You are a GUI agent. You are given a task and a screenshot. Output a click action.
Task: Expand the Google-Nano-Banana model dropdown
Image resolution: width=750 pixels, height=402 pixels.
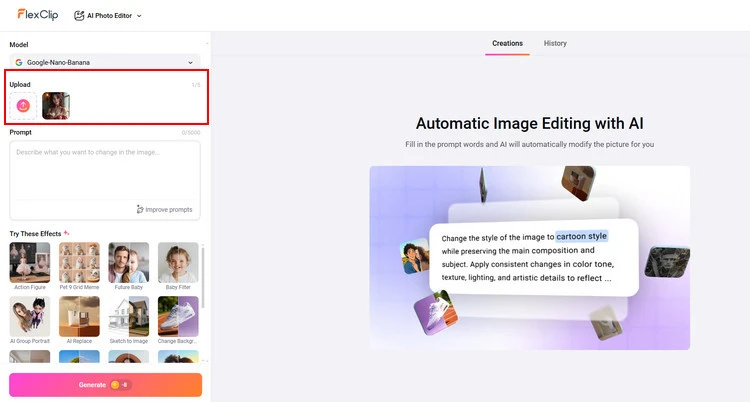(x=105, y=62)
